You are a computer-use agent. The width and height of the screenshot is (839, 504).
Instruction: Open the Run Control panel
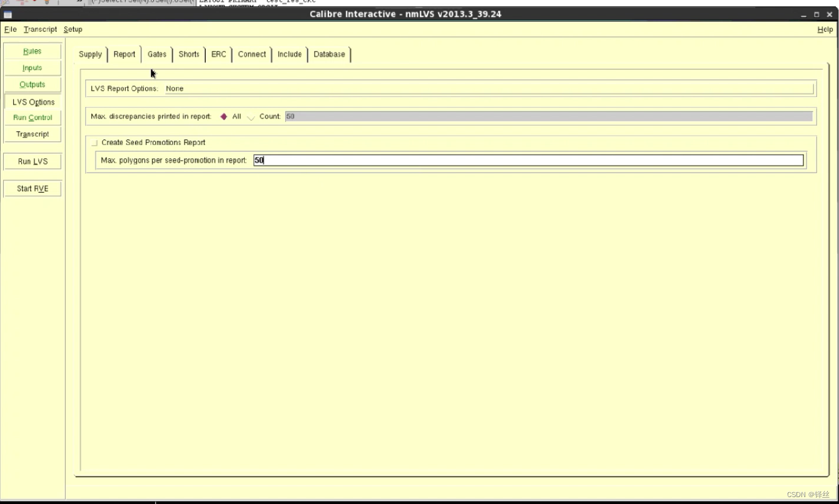pyautogui.click(x=33, y=118)
